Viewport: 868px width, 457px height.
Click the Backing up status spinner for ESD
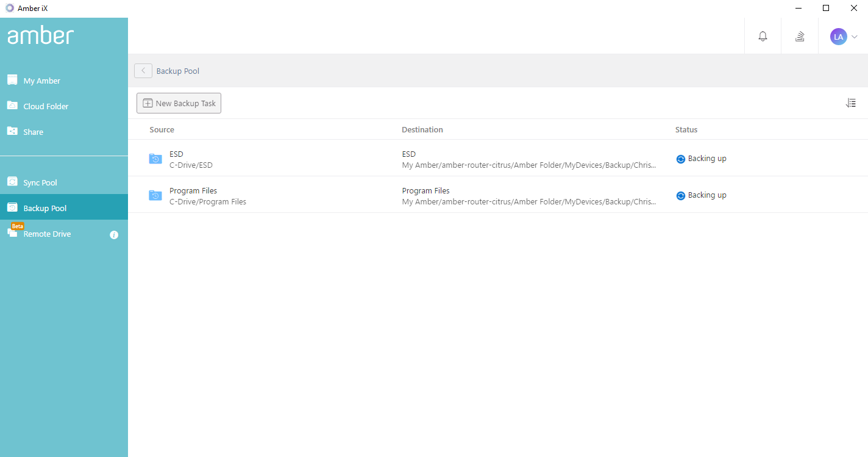[680, 159]
